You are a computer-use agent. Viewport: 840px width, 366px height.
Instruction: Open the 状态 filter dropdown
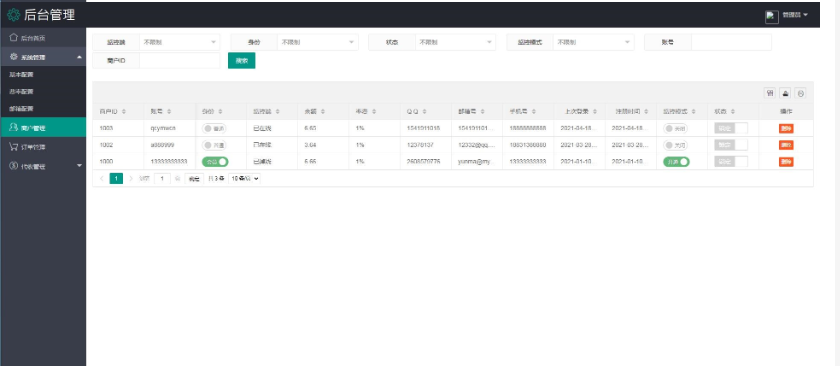coord(455,42)
